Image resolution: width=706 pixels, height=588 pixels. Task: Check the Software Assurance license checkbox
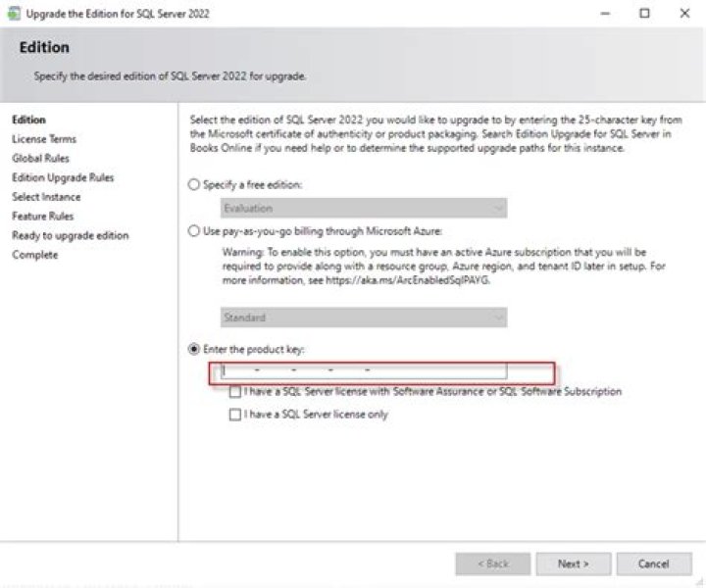(235, 392)
